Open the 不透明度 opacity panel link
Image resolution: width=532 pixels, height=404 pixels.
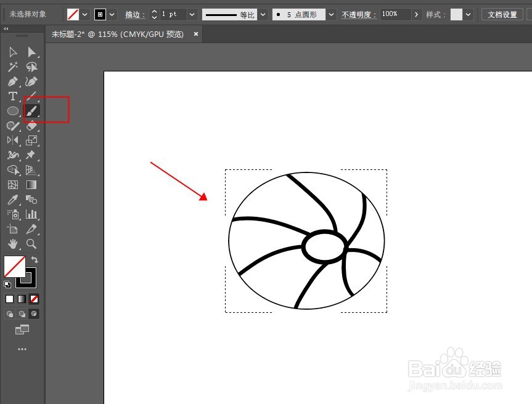[359, 15]
